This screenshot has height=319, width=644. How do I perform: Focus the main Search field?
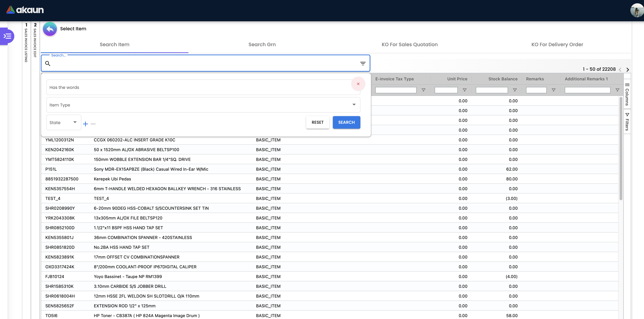point(205,63)
